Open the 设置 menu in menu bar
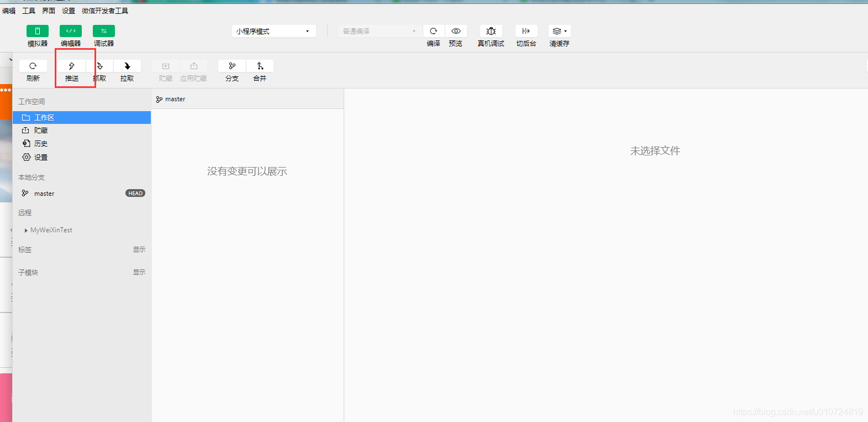This screenshot has height=422, width=868. 69,11
